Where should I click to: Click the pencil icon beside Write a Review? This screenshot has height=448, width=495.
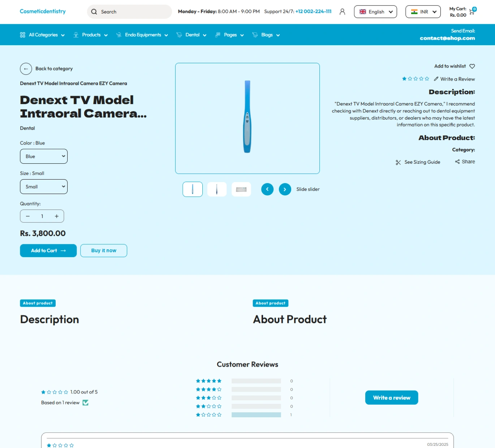click(436, 79)
